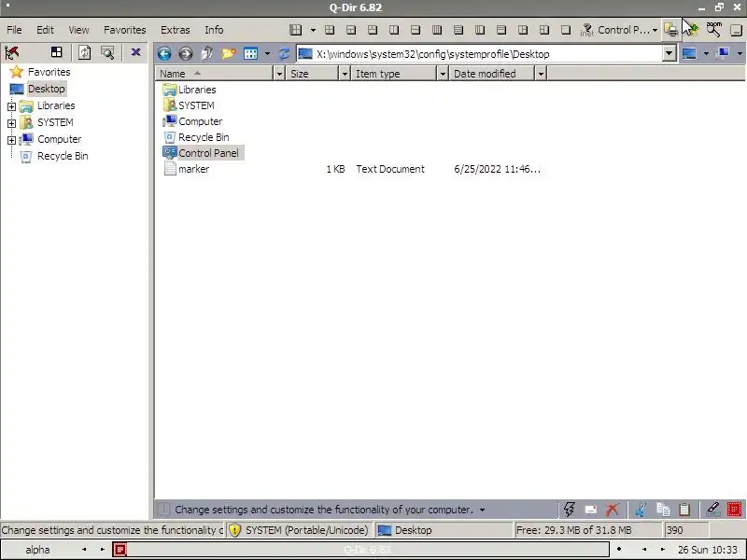This screenshot has height=560, width=747.
Task: Click the taskbar clock 26 Sun 10:33
Action: tap(708, 550)
